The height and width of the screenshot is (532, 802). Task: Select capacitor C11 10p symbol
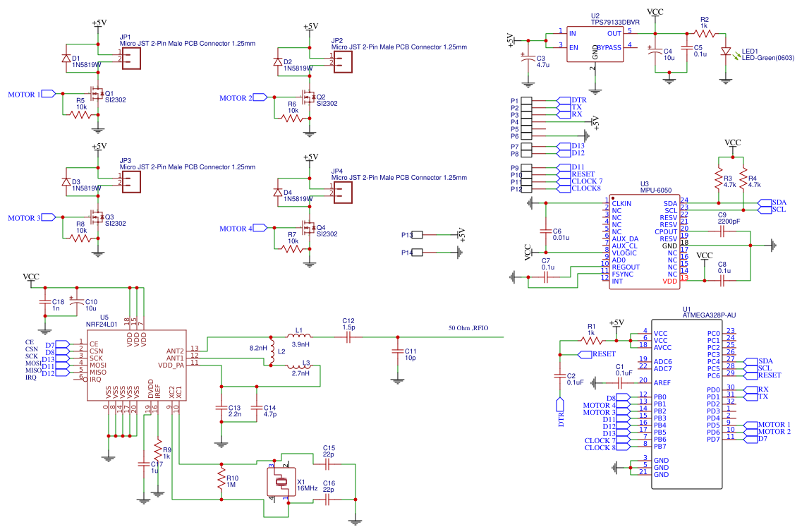coord(397,351)
